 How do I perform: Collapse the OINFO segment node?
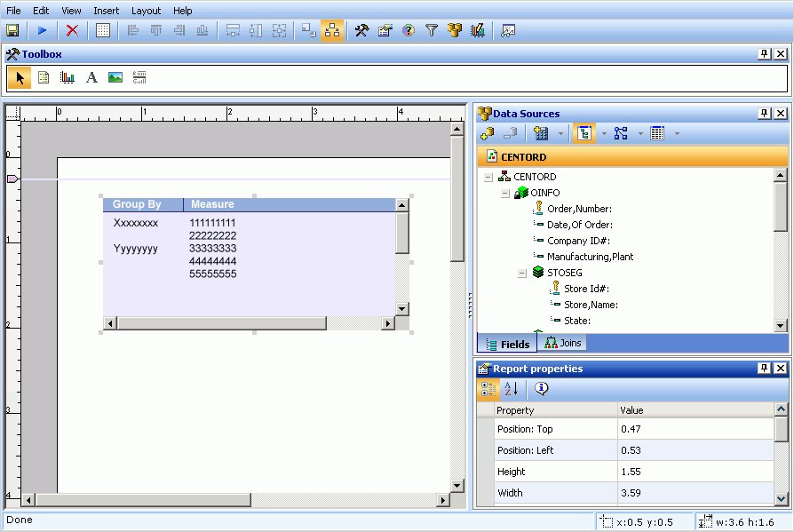tap(504, 193)
